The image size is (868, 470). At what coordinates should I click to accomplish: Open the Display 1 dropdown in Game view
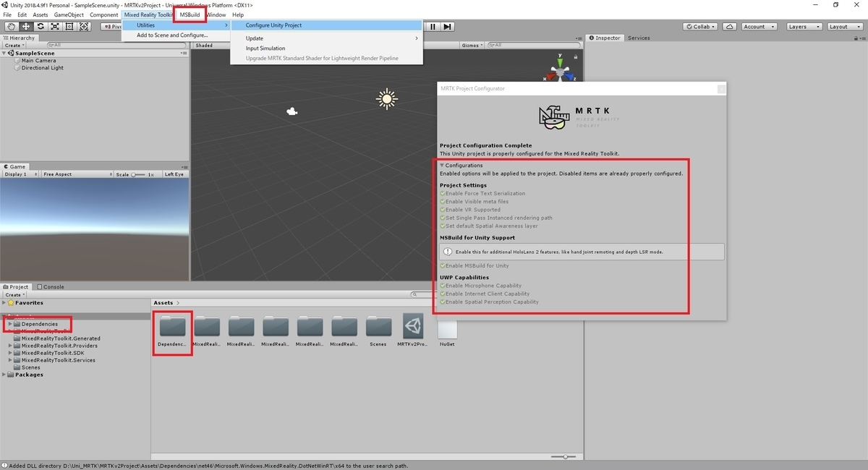[x=20, y=174]
